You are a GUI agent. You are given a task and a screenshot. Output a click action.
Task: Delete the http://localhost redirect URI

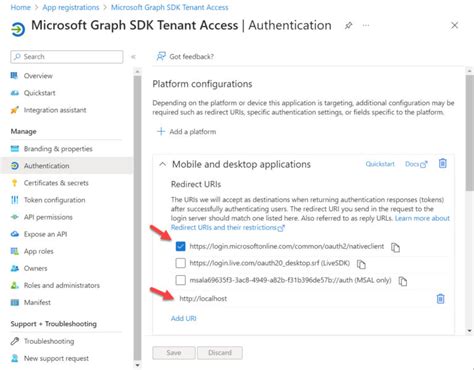[x=440, y=298]
